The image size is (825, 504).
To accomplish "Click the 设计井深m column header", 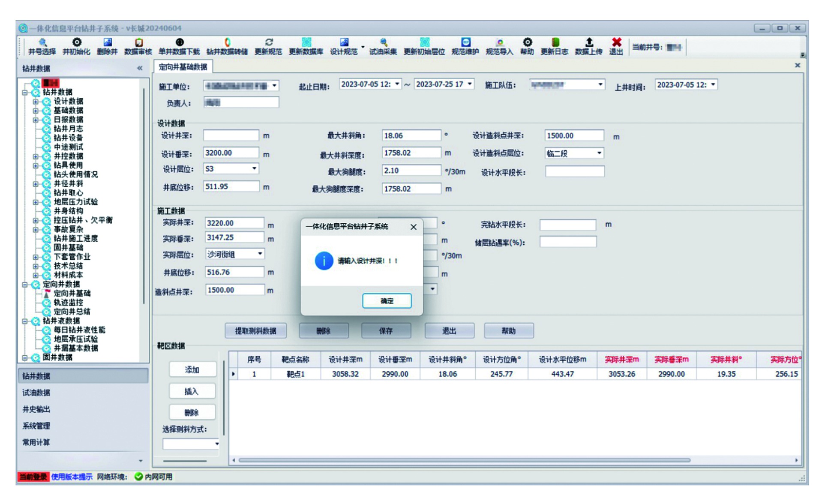I will pyautogui.click(x=345, y=360).
